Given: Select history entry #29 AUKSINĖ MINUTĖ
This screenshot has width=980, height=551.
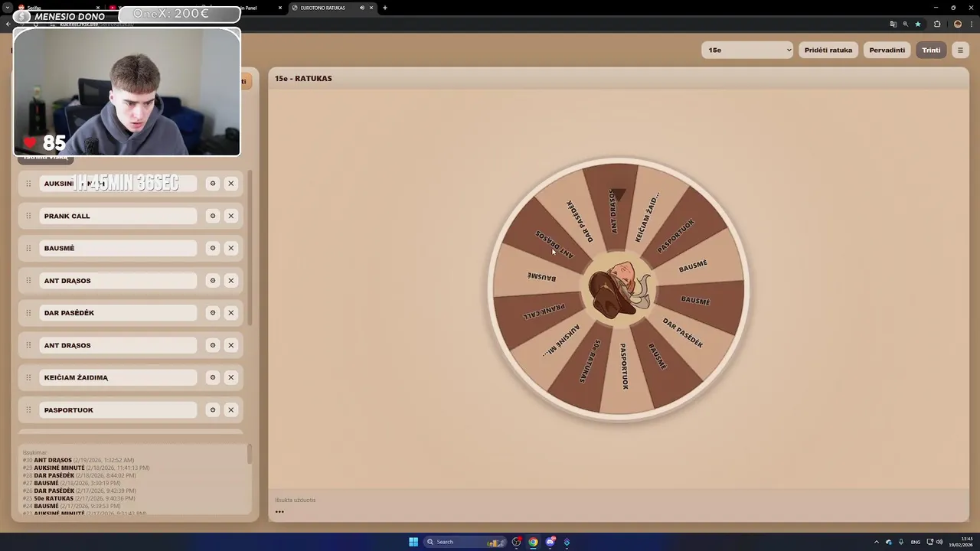Looking at the screenshot, I should click(86, 468).
